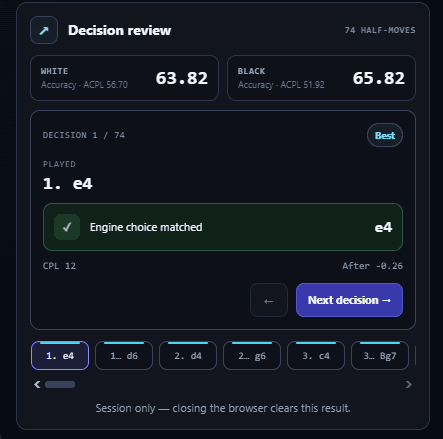Click the Next decision button
The width and height of the screenshot is (443, 439).
(349, 300)
